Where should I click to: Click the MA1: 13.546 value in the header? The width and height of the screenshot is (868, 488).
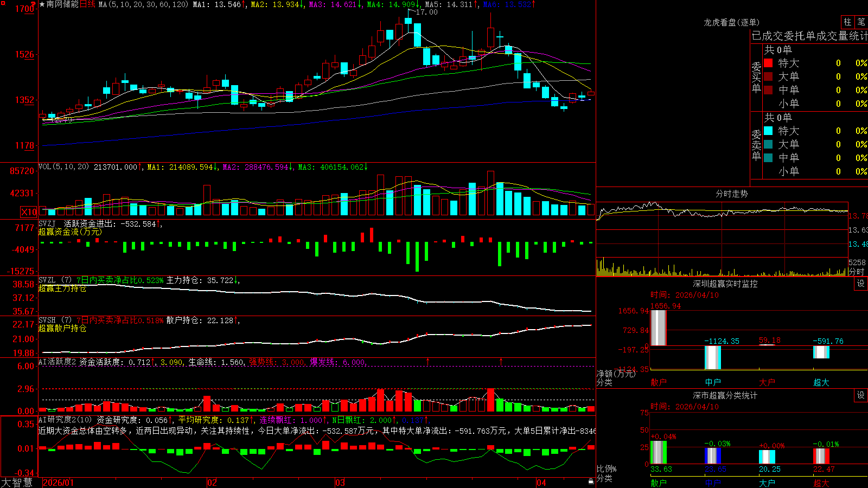216,4
